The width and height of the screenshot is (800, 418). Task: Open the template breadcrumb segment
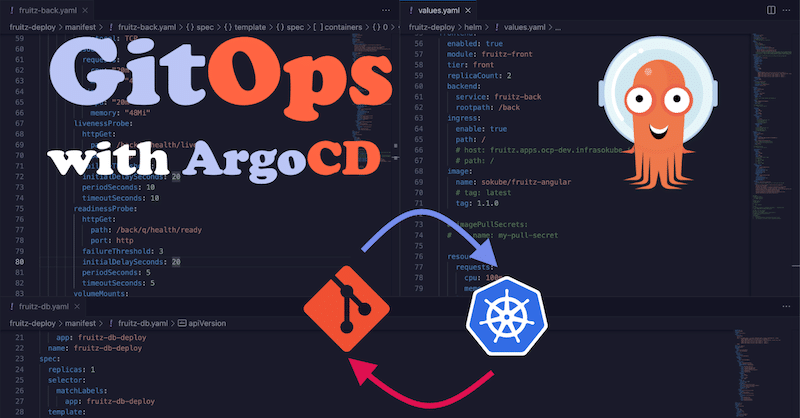pos(245,27)
